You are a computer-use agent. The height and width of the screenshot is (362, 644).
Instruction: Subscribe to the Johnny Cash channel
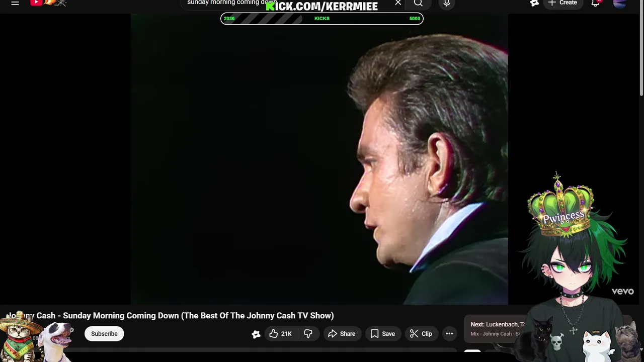pos(104,334)
